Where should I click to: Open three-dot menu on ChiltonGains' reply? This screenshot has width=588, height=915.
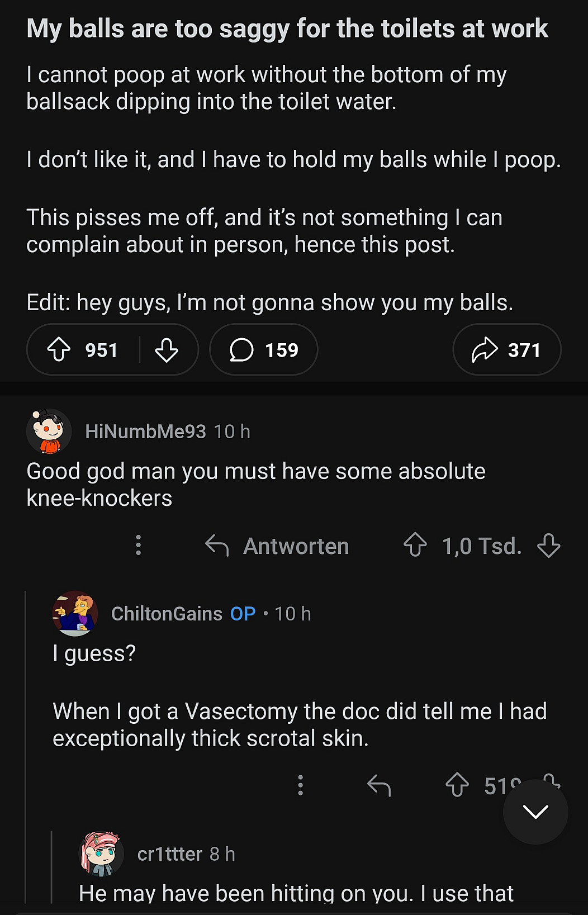301,785
